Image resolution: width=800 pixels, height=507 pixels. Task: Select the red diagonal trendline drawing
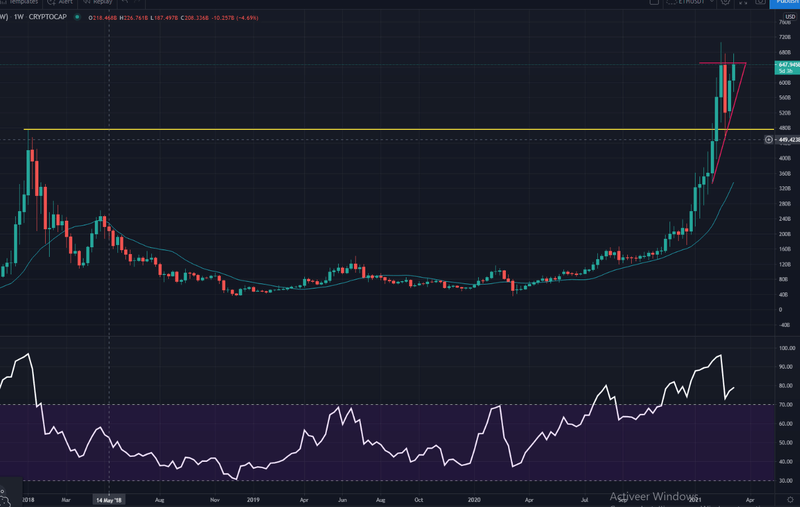(729, 123)
